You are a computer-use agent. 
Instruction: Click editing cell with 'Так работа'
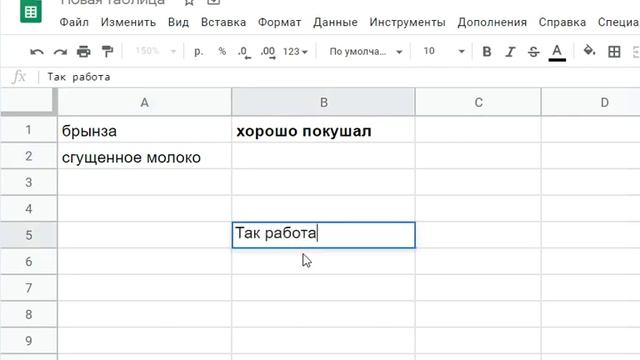(323, 235)
